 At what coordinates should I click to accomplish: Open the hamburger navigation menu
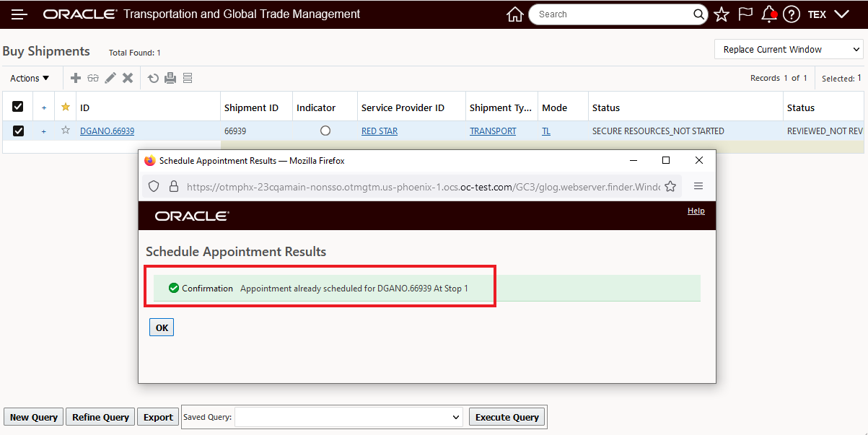19,14
